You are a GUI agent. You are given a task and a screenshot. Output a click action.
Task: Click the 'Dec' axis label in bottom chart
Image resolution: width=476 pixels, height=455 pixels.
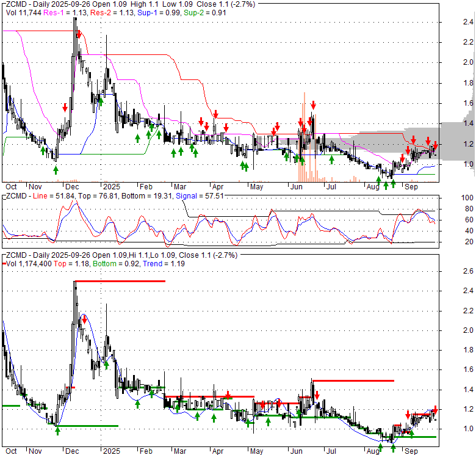click(72, 451)
